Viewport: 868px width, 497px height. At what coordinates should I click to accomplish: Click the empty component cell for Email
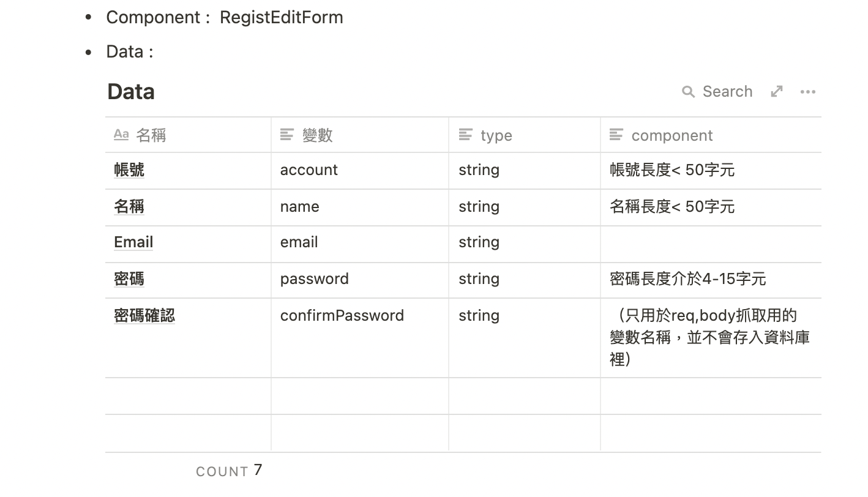[x=711, y=244]
